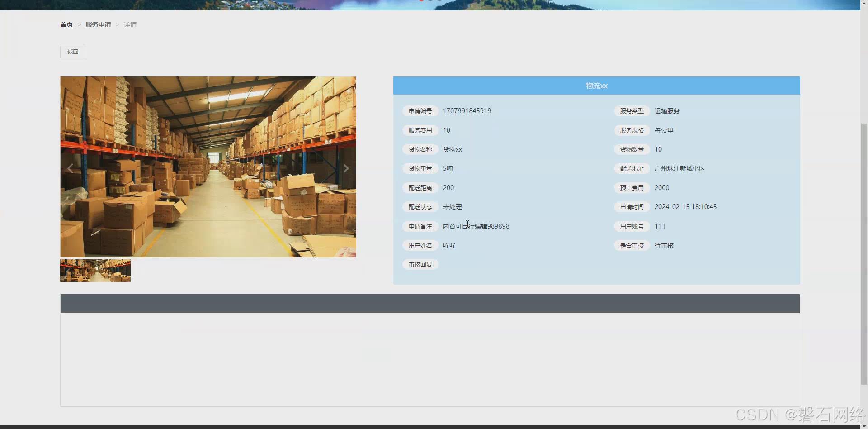Select remark 内容可自行编辑989898
Screen dimensions: 868x429
click(x=476, y=226)
